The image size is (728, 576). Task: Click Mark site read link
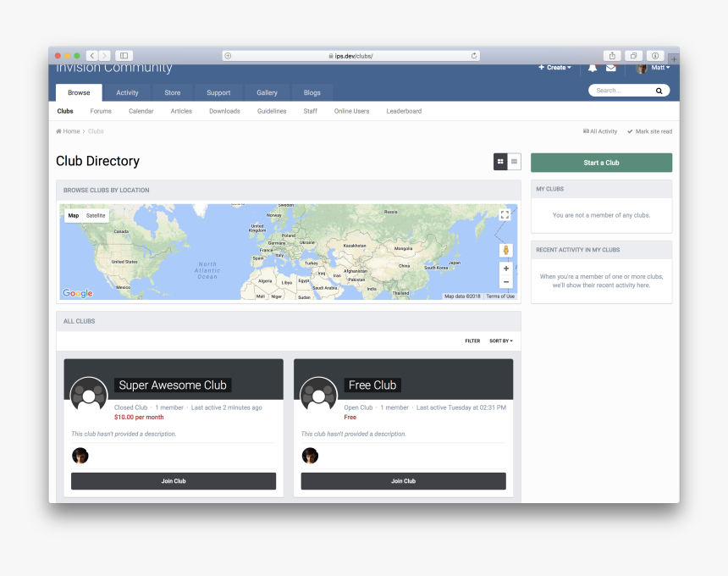click(x=649, y=131)
